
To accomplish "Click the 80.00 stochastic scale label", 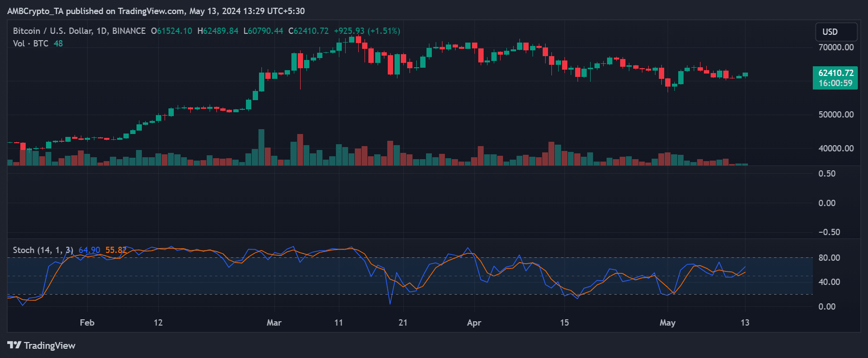I will point(829,258).
